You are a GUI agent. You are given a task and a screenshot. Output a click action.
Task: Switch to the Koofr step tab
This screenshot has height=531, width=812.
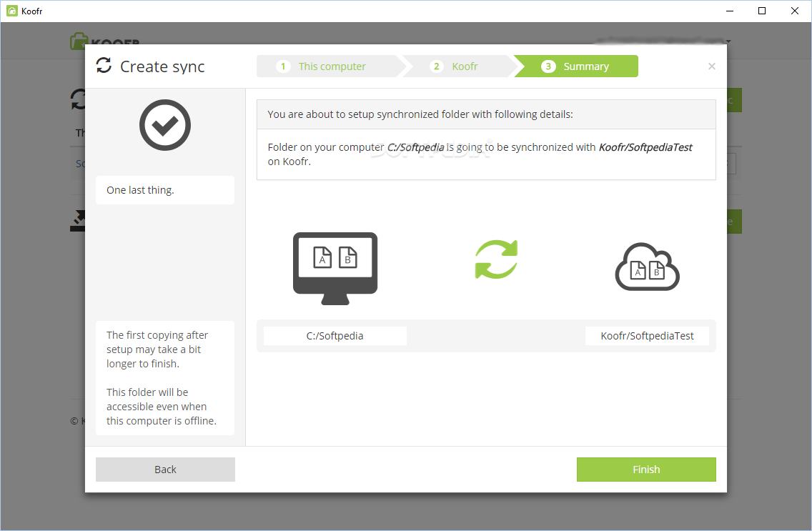click(458, 66)
